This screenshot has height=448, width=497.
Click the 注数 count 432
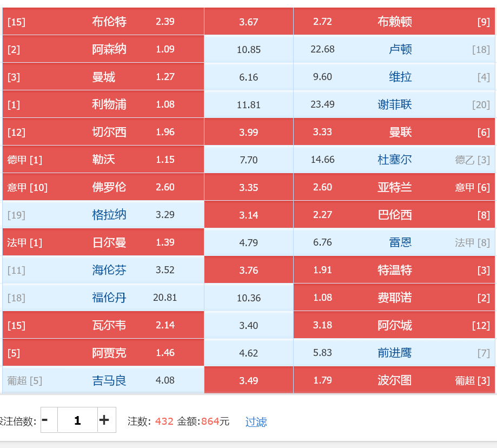(164, 421)
